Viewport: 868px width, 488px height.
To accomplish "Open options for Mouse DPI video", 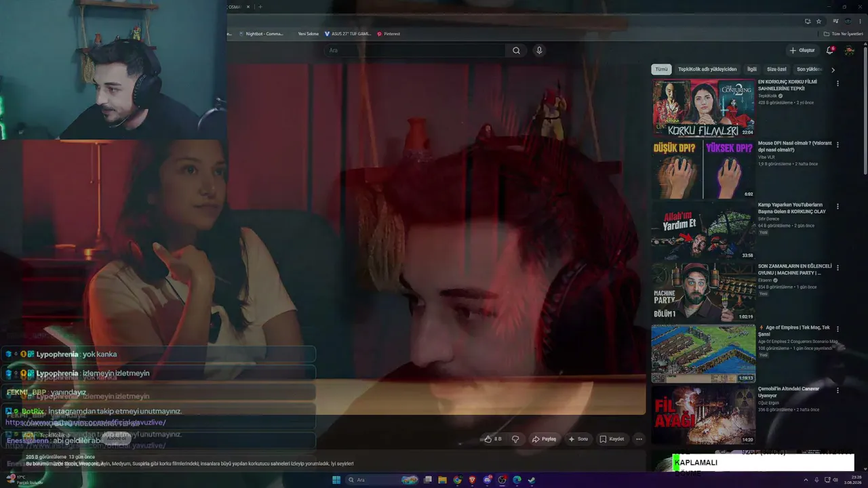I will 837,144.
